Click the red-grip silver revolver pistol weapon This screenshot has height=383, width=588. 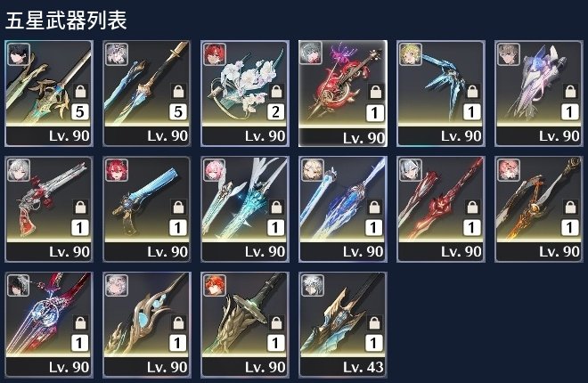[49, 209]
